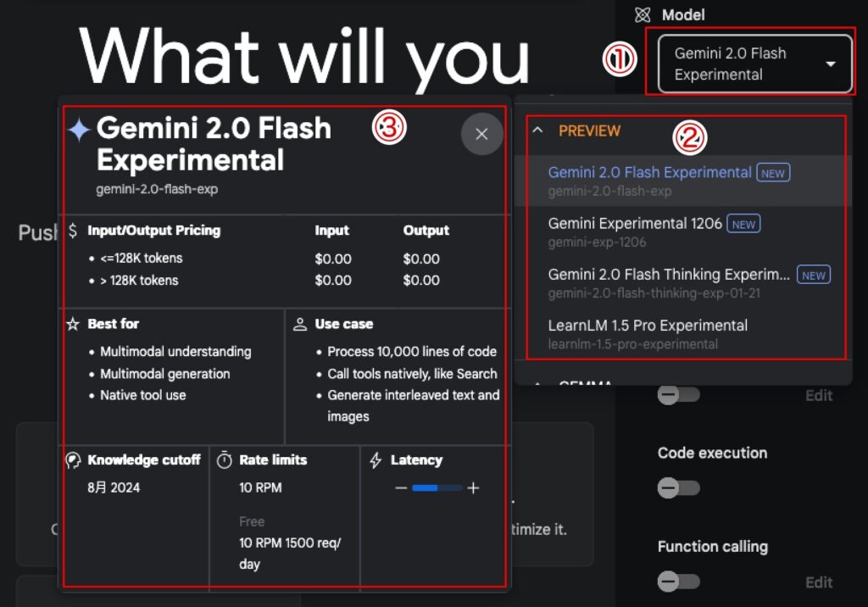Click Edit next to Function calling toggle
This screenshot has width=868, height=607.
(x=819, y=582)
